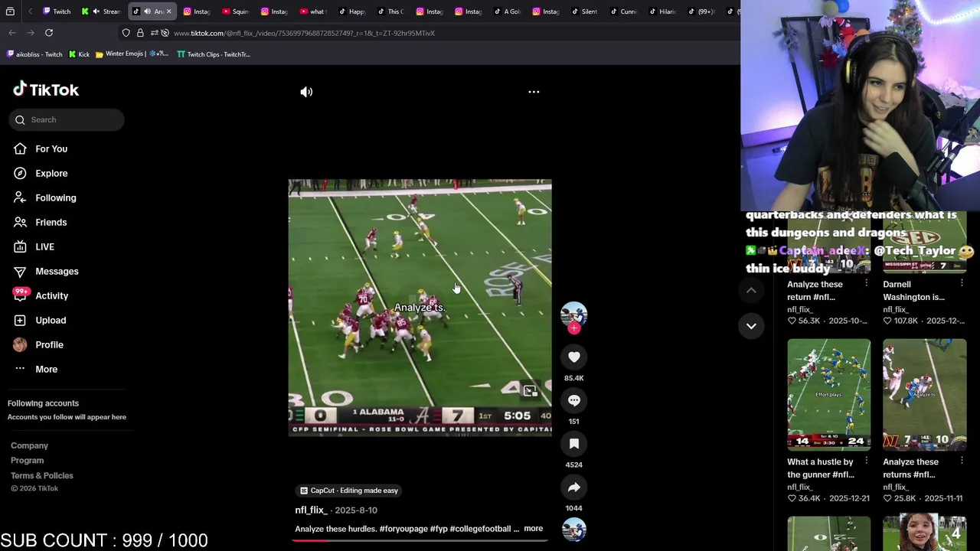Click the browser address bar URL

click(x=304, y=33)
